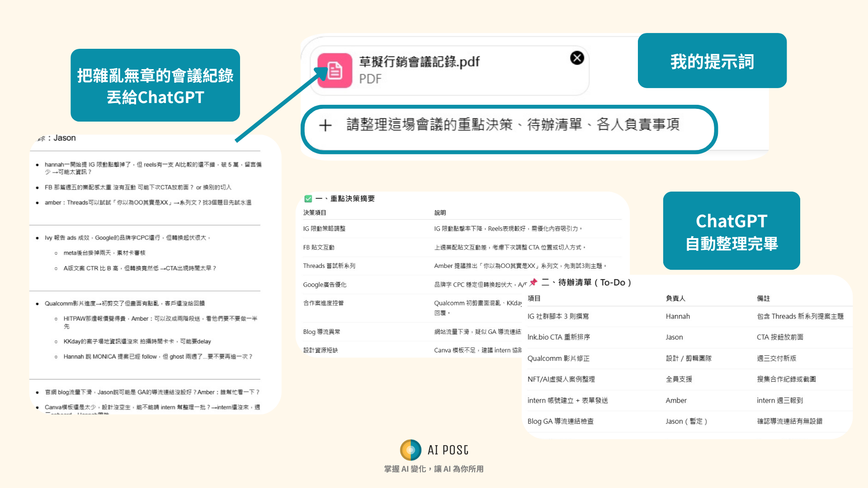Screen dimensions: 868x488
Task: Select the 我的提示詞 label box
Action: point(712,61)
